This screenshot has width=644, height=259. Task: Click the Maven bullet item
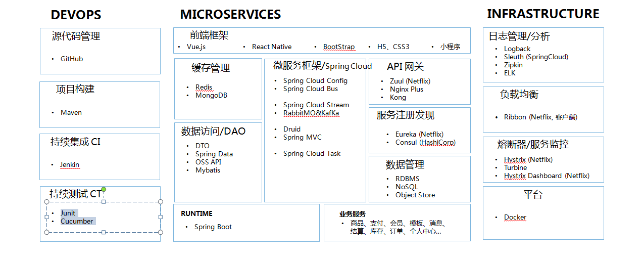click(x=71, y=112)
